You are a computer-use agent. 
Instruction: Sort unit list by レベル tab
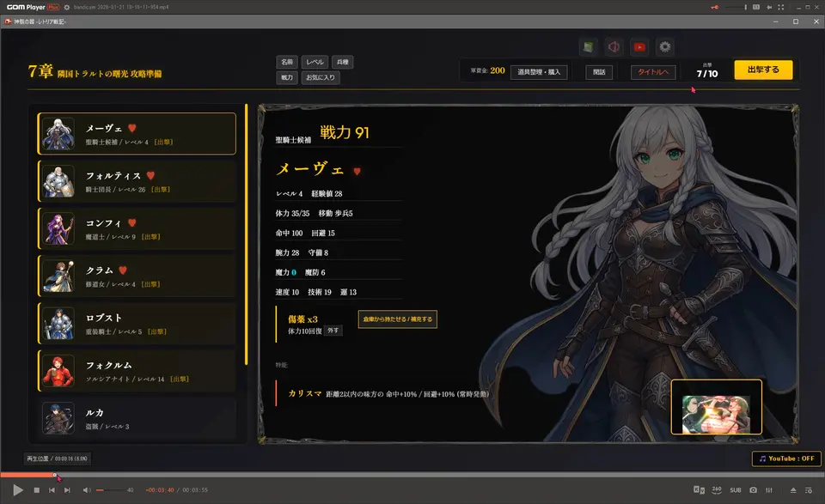click(x=315, y=62)
